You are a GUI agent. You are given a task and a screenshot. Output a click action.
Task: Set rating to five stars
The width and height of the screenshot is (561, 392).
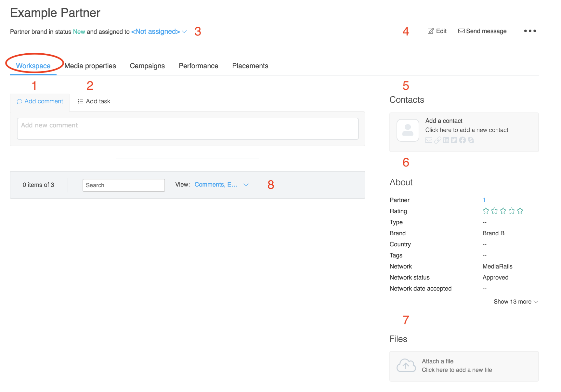point(520,211)
